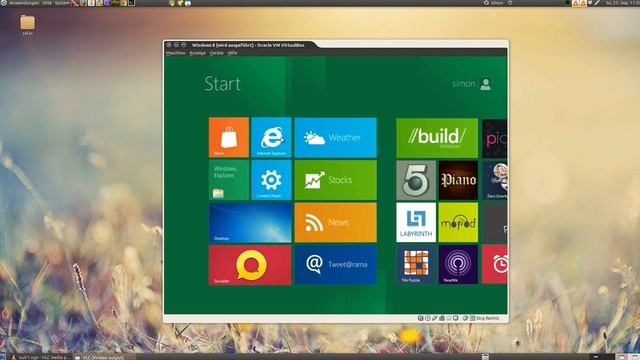Open the Weather tile
The image size is (640, 360).
coord(336,138)
